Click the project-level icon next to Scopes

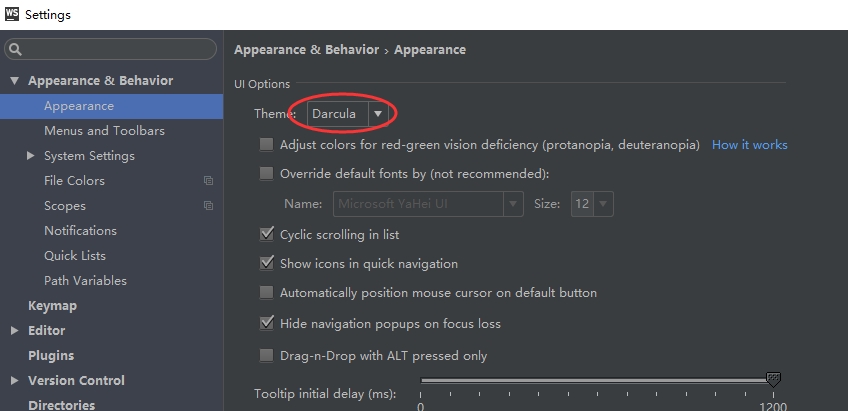click(x=208, y=206)
